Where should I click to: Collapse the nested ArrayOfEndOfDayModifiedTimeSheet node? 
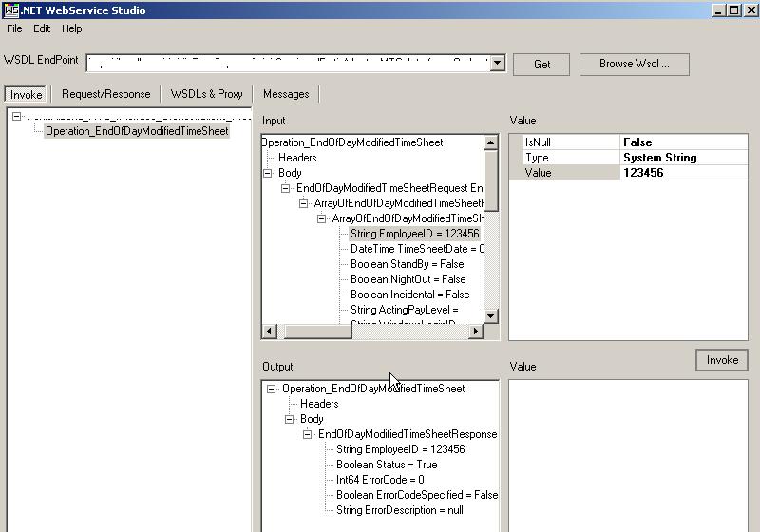[x=321, y=218]
